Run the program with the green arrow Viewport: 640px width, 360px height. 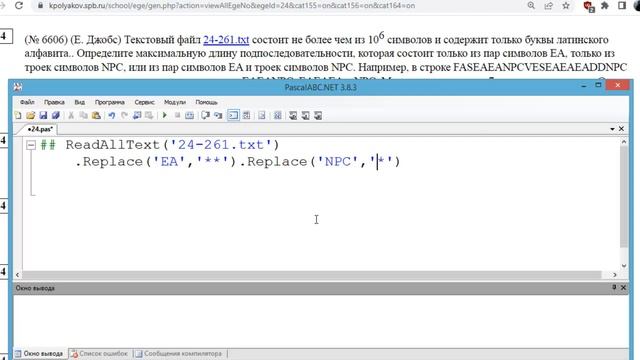pos(164,116)
